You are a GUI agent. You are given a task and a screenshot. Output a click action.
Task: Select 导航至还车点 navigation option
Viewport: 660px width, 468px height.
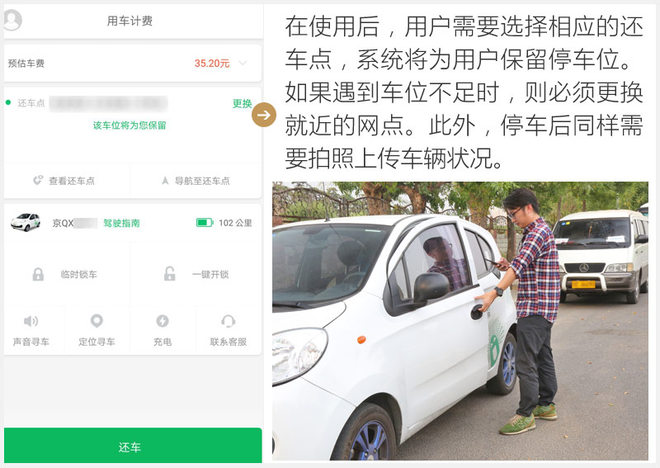pyautogui.click(x=196, y=181)
